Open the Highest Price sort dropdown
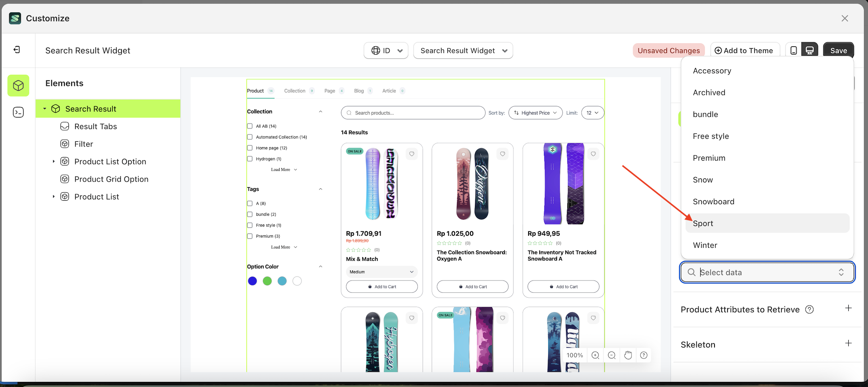 535,112
